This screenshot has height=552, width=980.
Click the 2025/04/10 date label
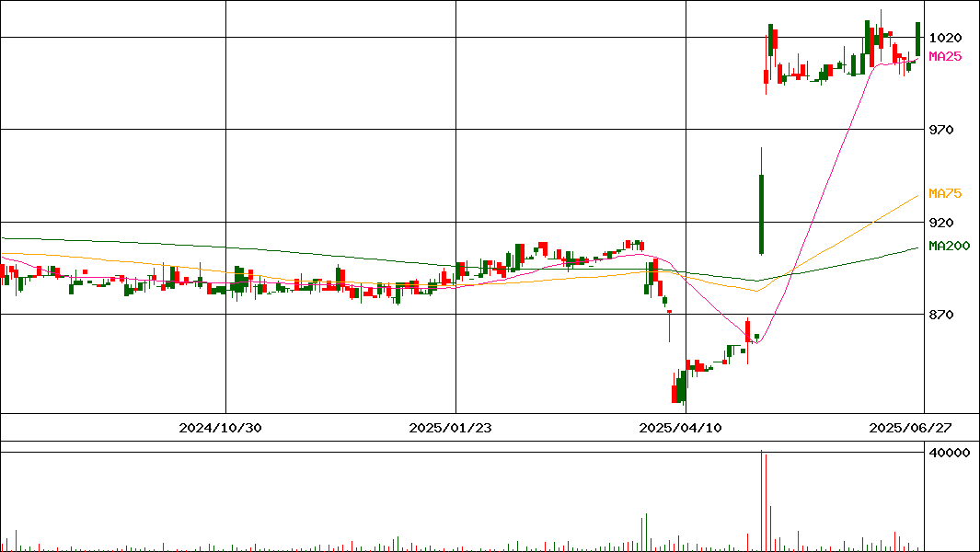680,428
